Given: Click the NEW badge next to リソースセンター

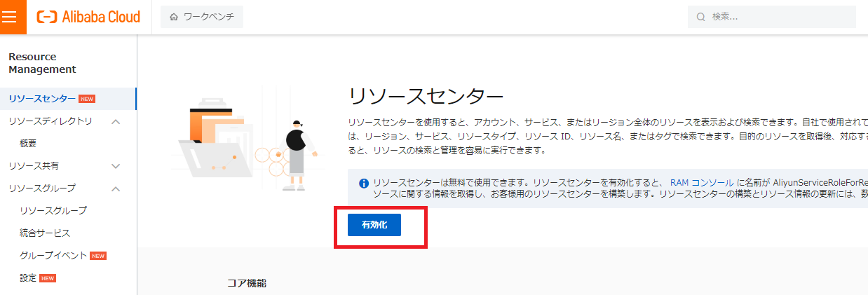Looking at the screenshot, I should point(87,99).
